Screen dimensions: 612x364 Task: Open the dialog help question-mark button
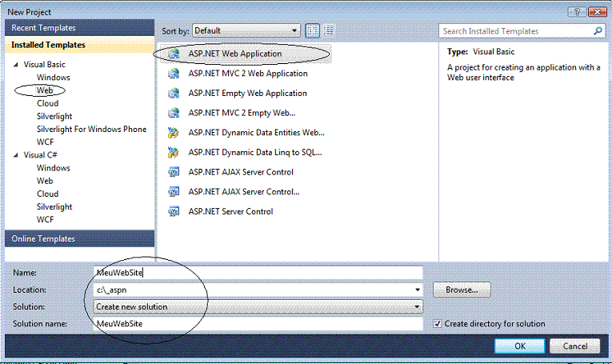577,12
